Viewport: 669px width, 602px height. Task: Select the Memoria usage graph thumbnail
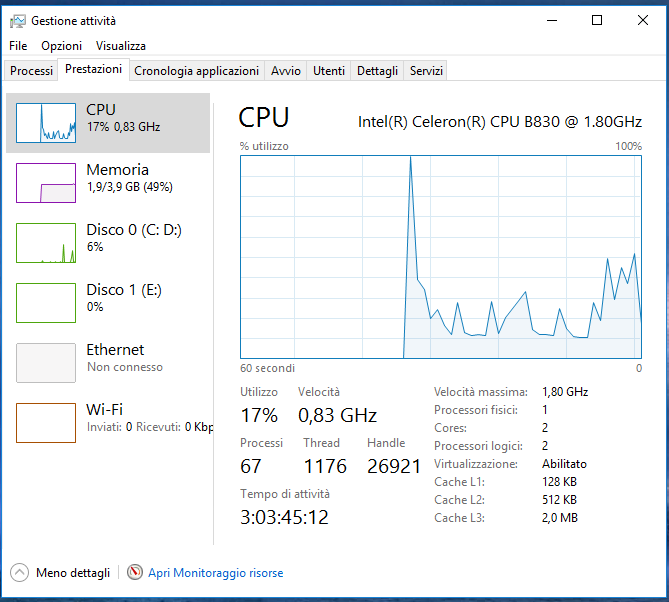click(46, 183)
